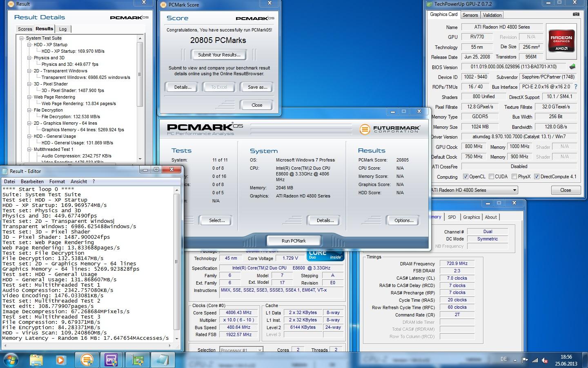This screenshot has width=588, height=368.
Task: Open the Ansicht menu in editor
Action: coord(79,182)
